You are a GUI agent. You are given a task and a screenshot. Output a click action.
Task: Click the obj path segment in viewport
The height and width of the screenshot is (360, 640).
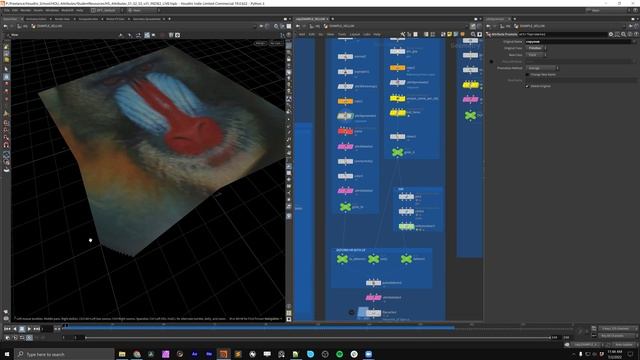tap(25, 26)
